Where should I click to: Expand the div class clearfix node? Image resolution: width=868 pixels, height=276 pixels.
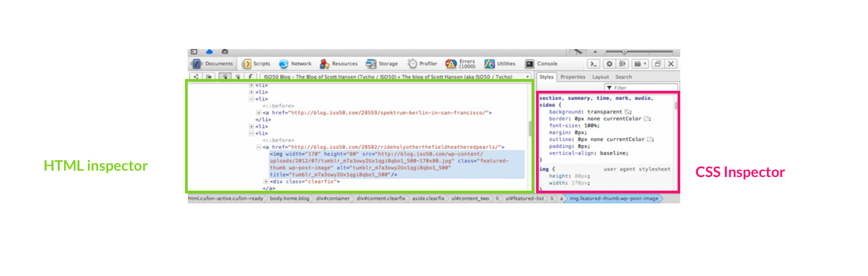[x=265, y=182]
